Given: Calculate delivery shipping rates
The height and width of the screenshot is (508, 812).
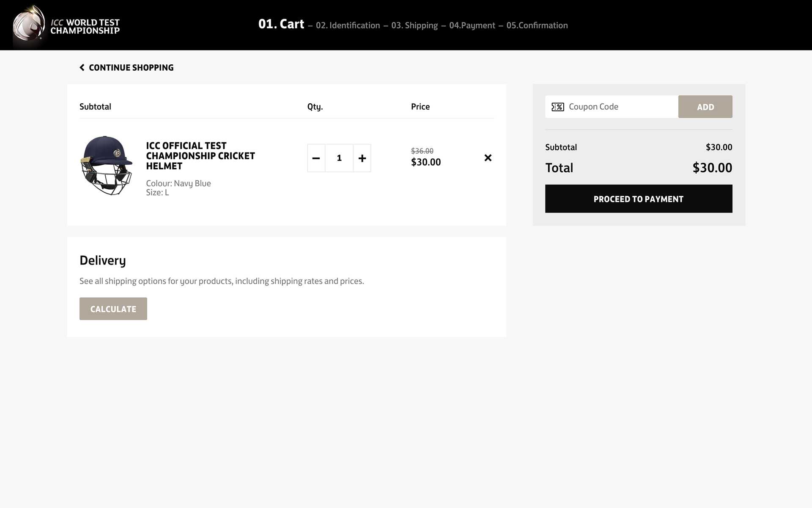Looking at the screenshot, I should coord(113,309).
